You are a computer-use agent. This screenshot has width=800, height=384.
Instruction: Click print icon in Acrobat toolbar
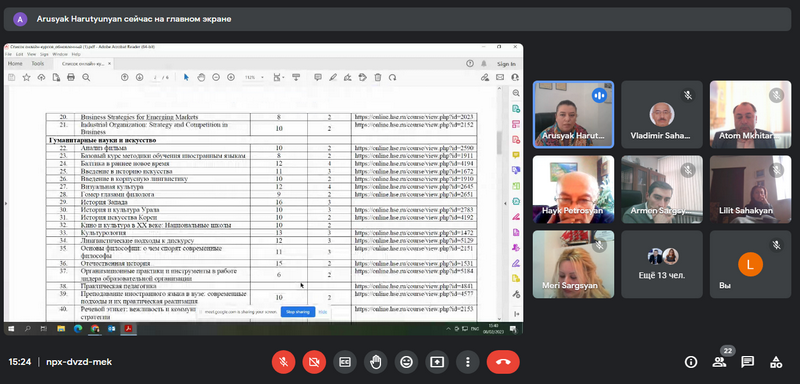click(x=71, y=78)
